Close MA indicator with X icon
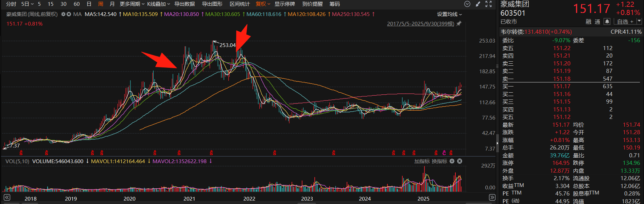This screenshot has width=644, height=204. pyautogui.click(x=69, y=14)
